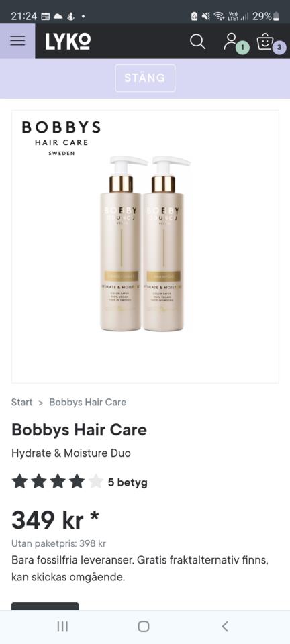Open the account profile icon
290x644 pixels.
tap(230, 41)
